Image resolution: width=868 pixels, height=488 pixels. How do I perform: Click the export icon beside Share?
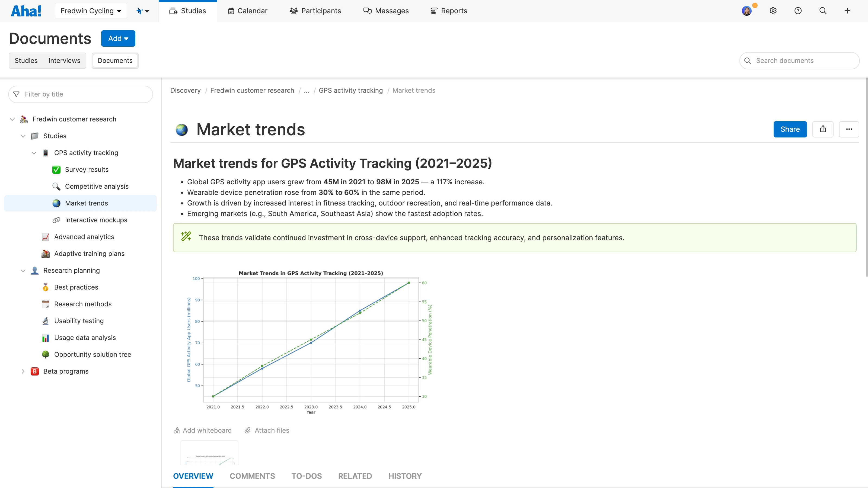click(823, 129)
